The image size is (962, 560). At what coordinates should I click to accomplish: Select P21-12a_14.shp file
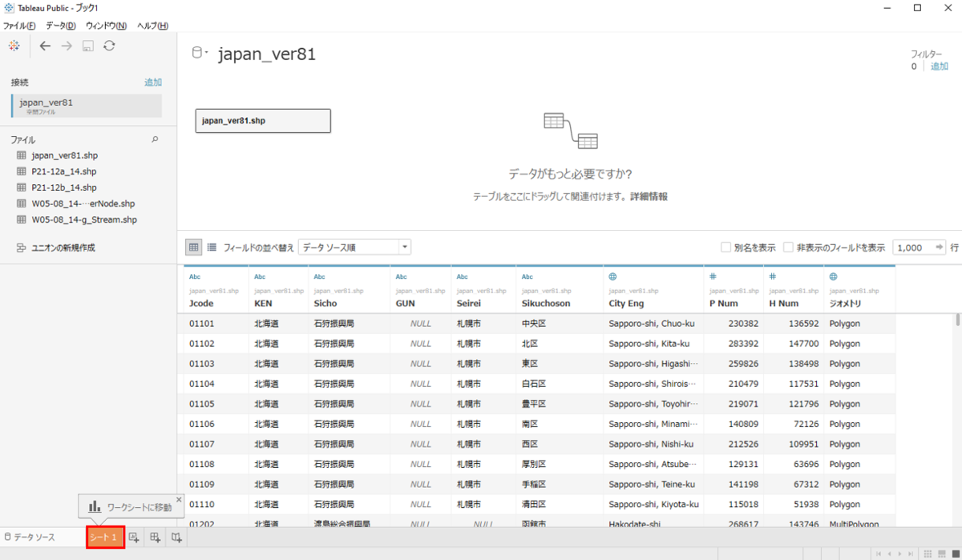click(56, 171)
